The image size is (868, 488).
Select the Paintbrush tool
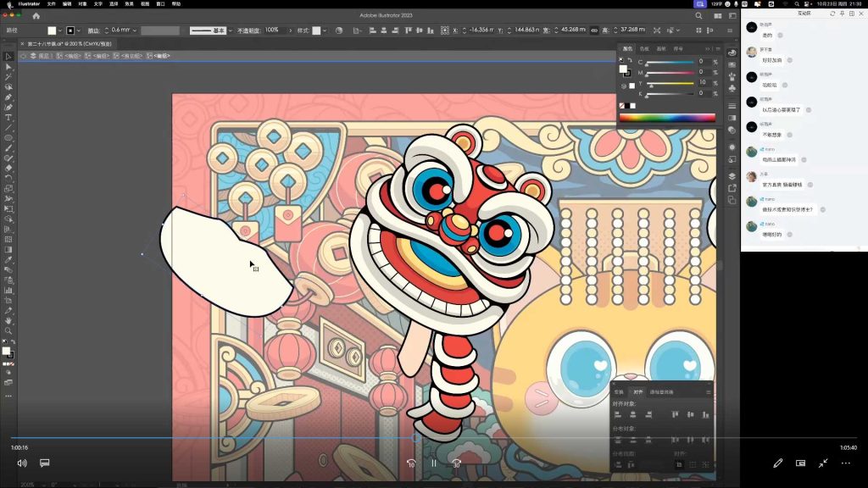click(x=8, y=148)
